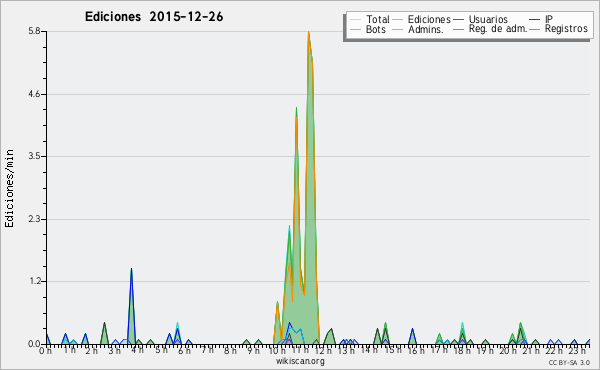The height and width of the screenshot is (370, 600).
Task: Click the '16 h' x-axis label
Action: click(x=416, y=350)
